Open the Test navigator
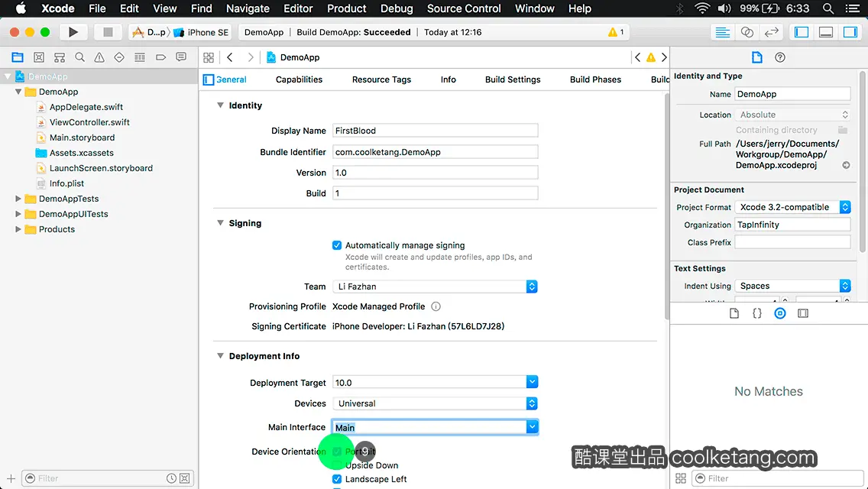Image resolution: width=868 pixels, height=489 pixels. coord(119,57)
